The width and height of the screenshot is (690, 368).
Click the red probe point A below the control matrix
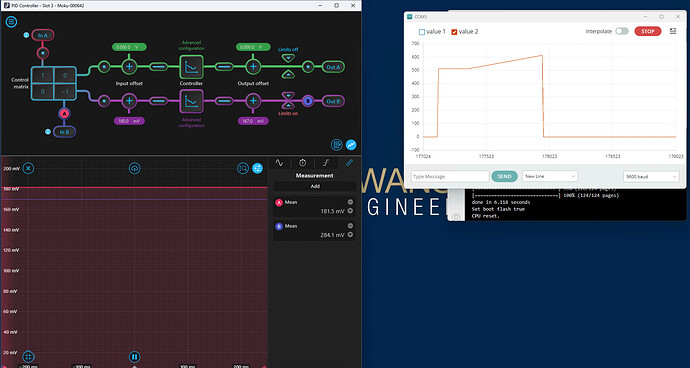click(65, 114)
